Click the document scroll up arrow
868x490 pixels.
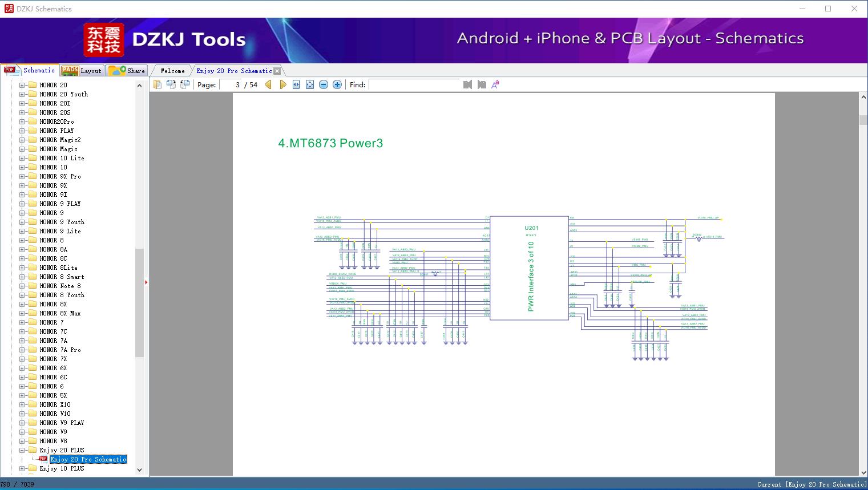863,98
